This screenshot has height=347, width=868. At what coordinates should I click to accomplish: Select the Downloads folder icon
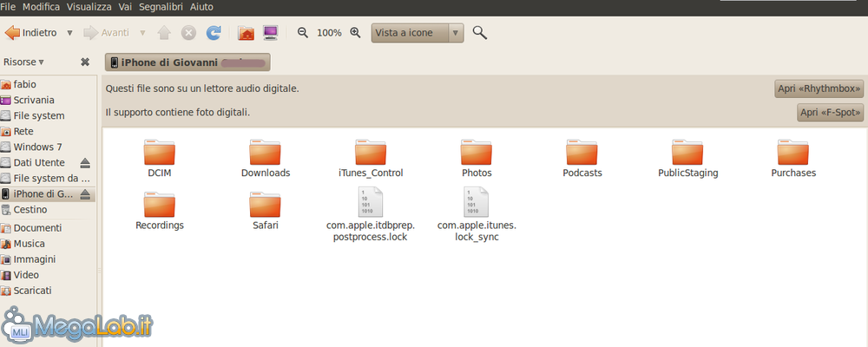point(265,152)
